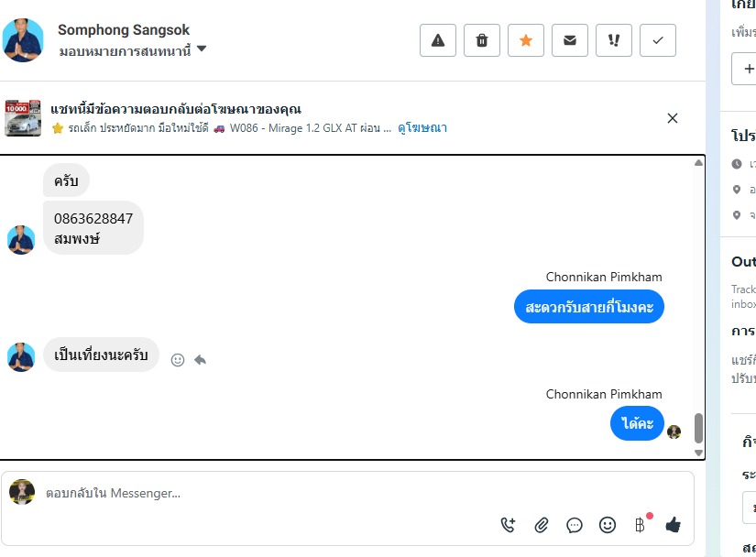This screenshot has width=756, height=557.
Task: Open the emoji picker in composer
Action: pos(608,525)
